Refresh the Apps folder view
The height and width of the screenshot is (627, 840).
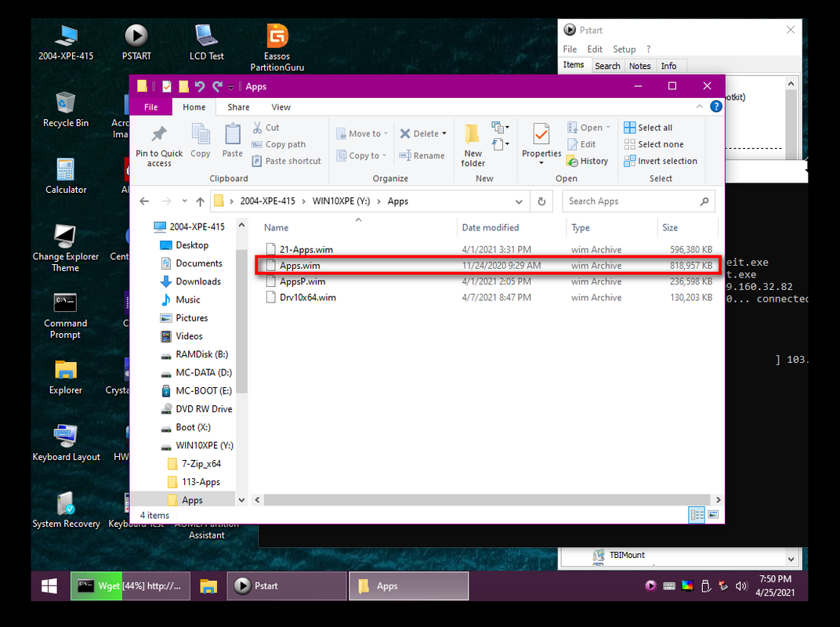click(541, 201)
